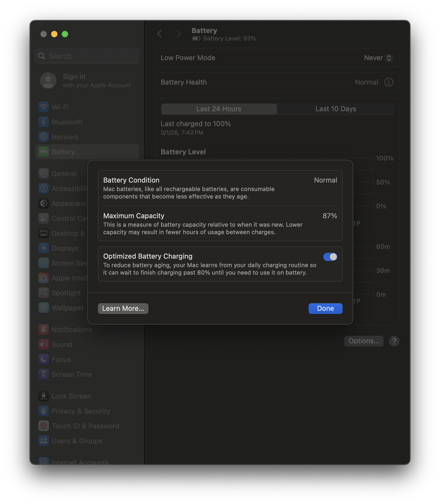The width and height of the screenshot is (440, 504).
Task: Click the Wi-Fi icon in sidebar
Action: click(x=44, y=107)
